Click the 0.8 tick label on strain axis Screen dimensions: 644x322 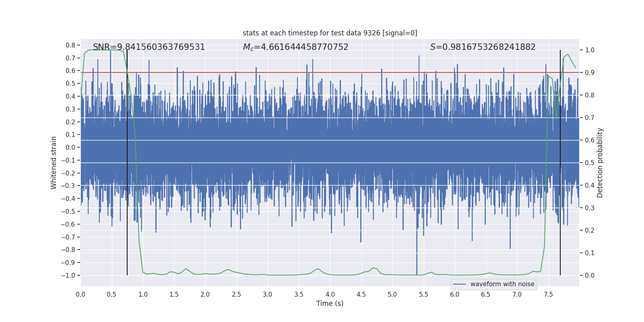pyautogui.click(x=71, y=45)
